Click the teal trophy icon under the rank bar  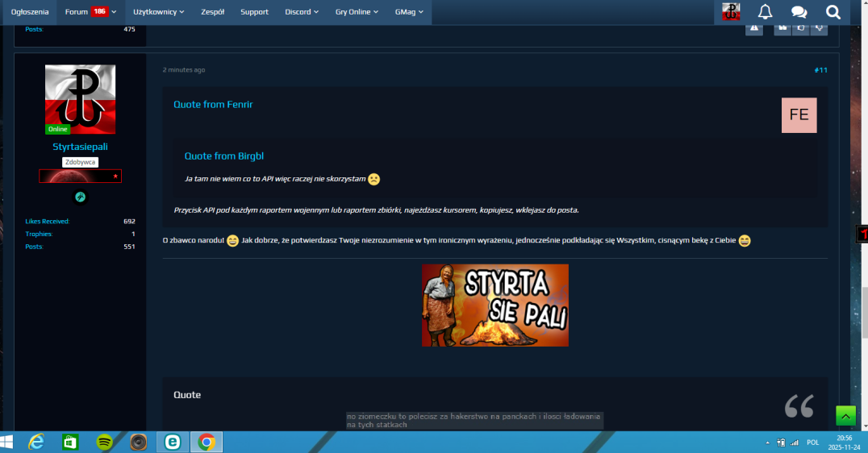(x=81, y=197)
